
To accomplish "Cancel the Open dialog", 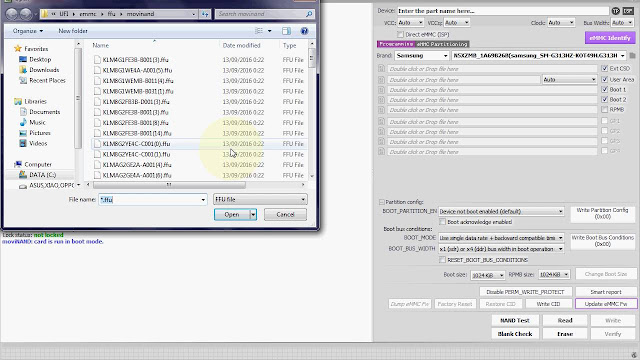I will coord(285,215).
